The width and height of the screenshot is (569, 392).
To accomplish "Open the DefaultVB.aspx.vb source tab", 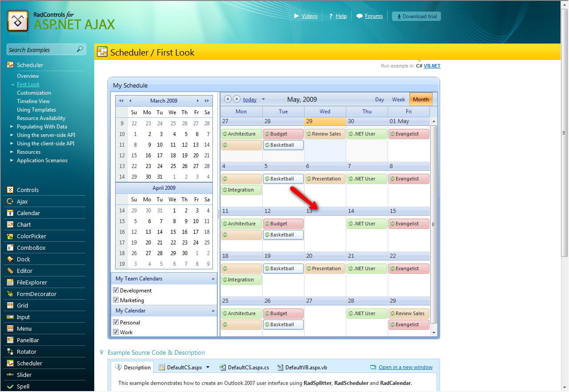I will tap(302, 368).
